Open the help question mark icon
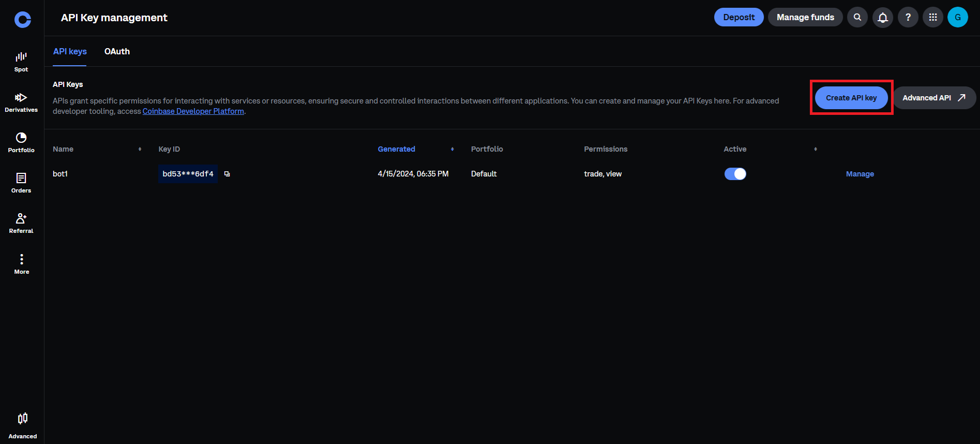980x444 pixels. pos(908,17)
